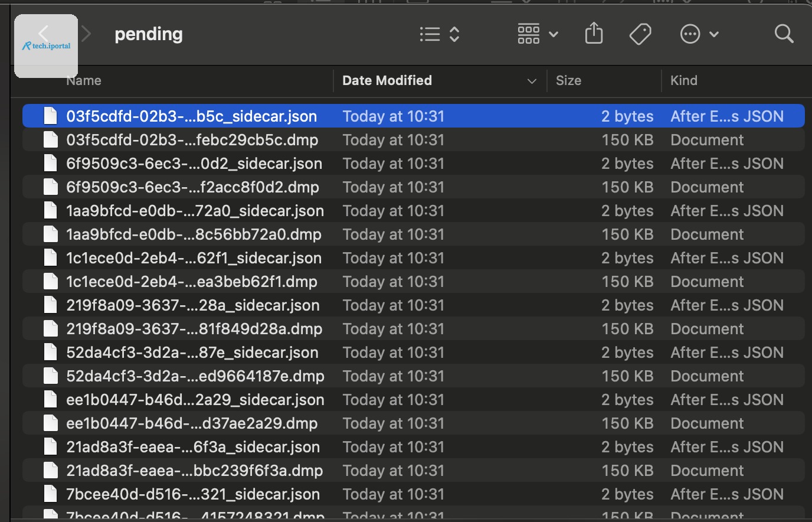
Task: Click document icon of ee1b0447-b46d-...d37ae2a29.dmp
Action: [x=51, y=423]
